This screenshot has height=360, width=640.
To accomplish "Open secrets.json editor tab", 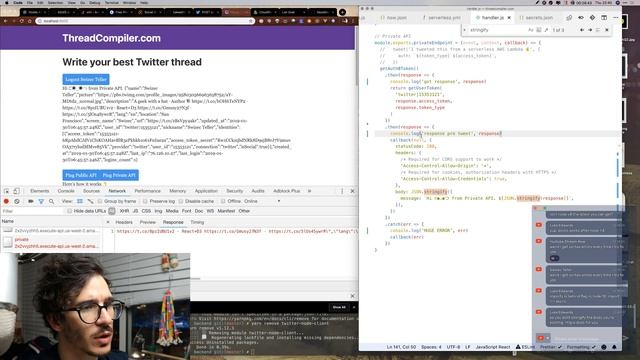I will pyautogui.click(x=536, y=18).
